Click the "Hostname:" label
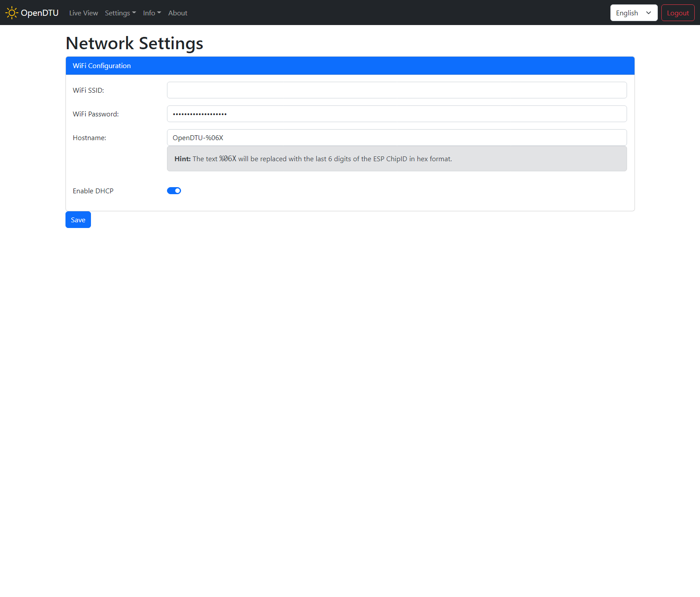700x597 pixels. [x=90, y=137]
